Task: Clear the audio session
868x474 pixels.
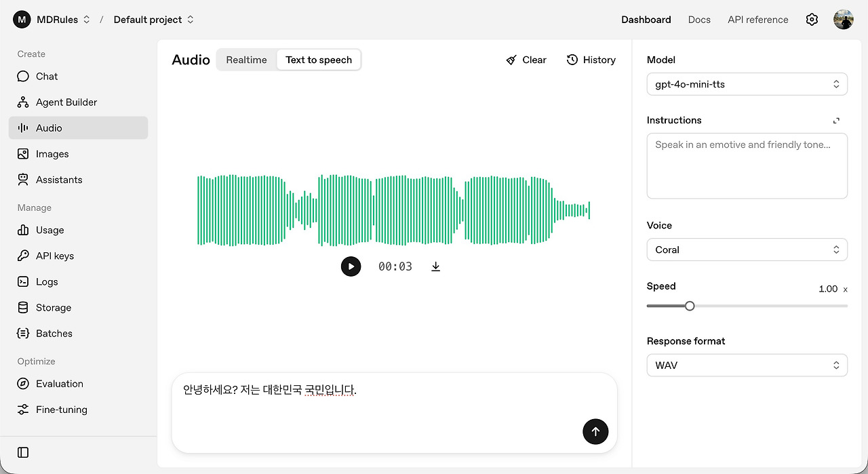Action: [x=526, y=60]
